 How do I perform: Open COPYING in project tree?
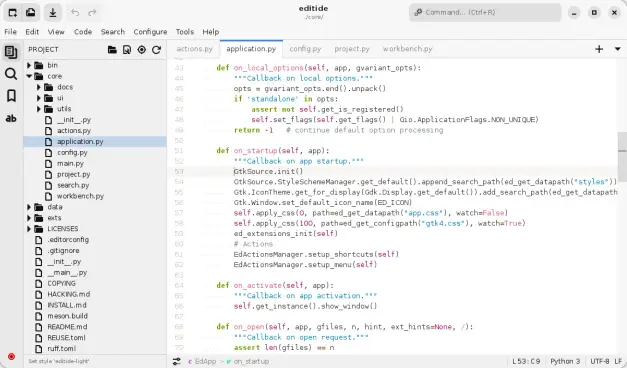[x=62, y=284]
